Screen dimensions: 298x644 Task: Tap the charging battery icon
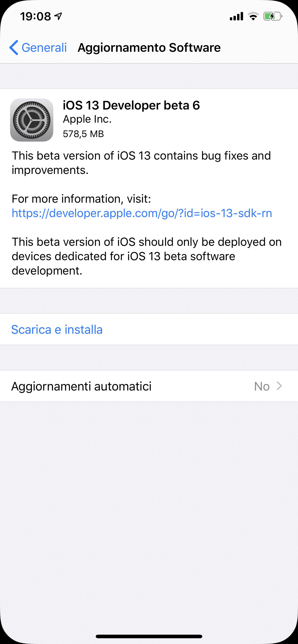click(x=273, y=16)
